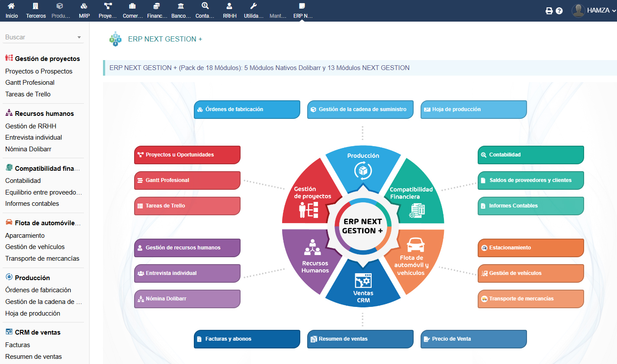
Task: Open Proyectos o Prospectos sidebar link
Action: (39, 71)
